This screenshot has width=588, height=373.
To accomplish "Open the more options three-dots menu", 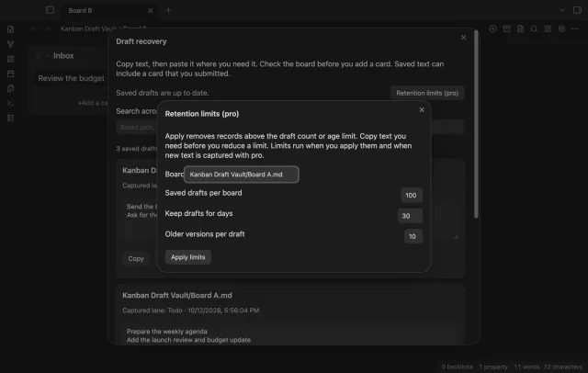I will pyautogui.click(x=575, y=28).
